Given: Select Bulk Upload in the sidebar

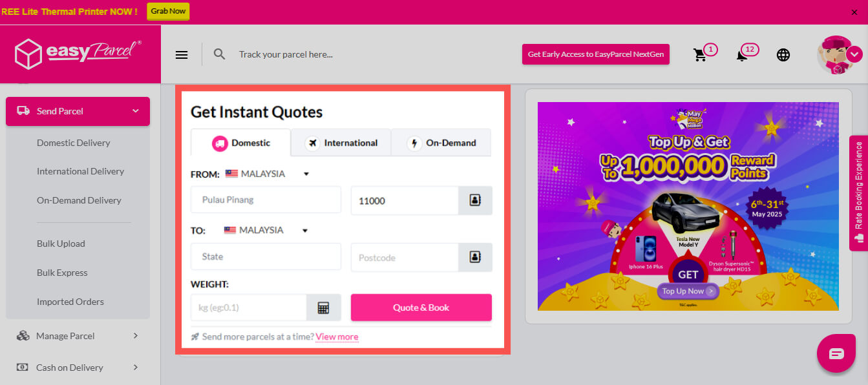Looking at the screenshot, I should point(61,244).
